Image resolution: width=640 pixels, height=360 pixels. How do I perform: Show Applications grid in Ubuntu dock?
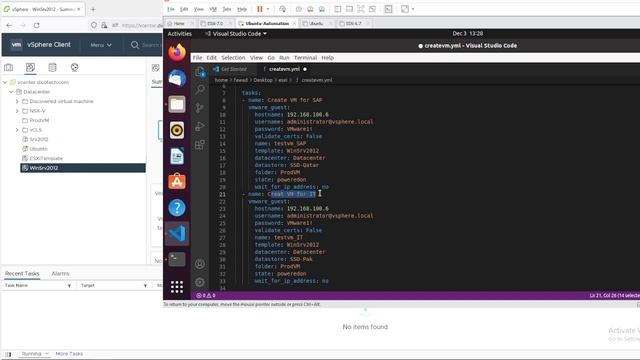pos(177,287)
